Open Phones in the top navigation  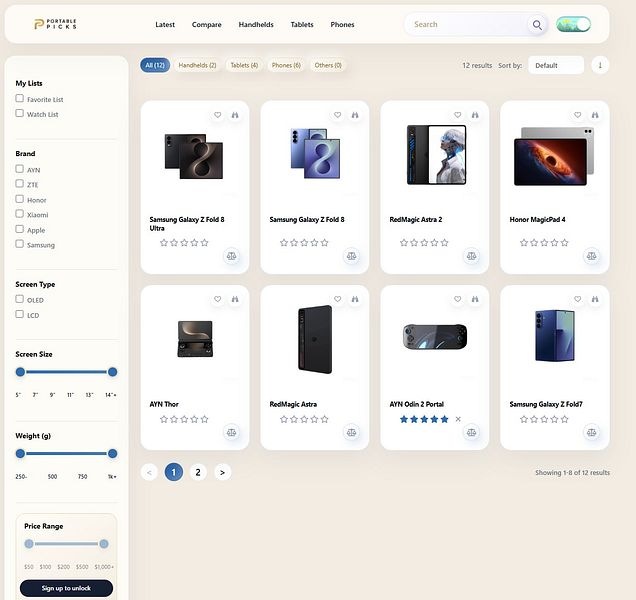point(342,25)
